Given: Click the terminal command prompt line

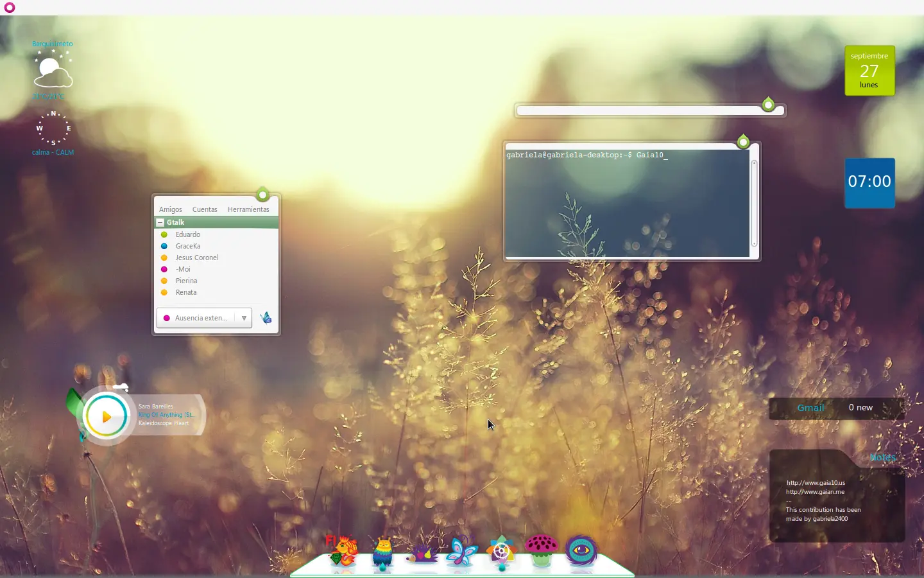Looking at the screenshot, I should [587, 155].
